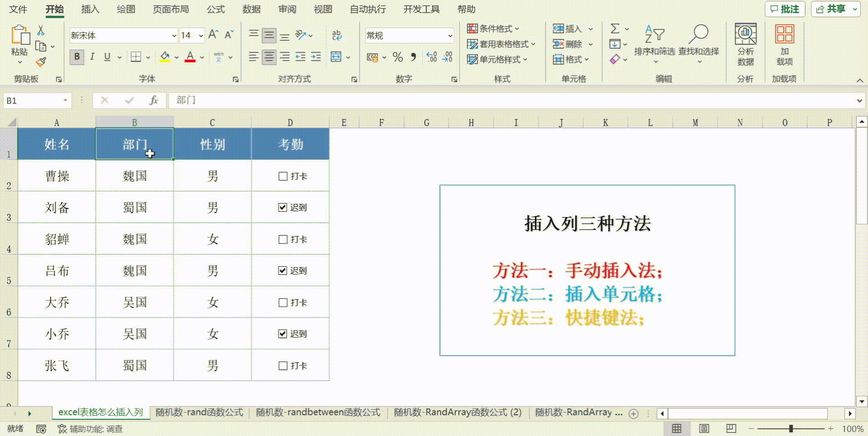
Task: Click the zoom slider handle
Action: [791, 428]
